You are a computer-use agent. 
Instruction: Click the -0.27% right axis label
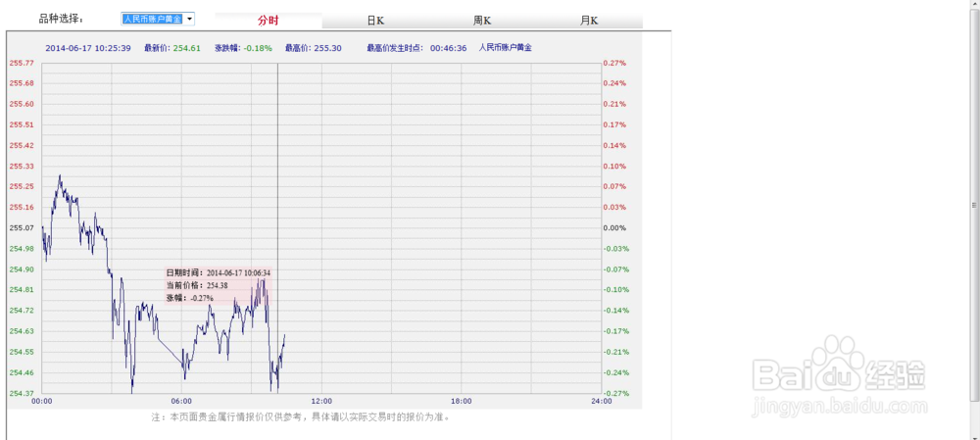click(614, 393)
